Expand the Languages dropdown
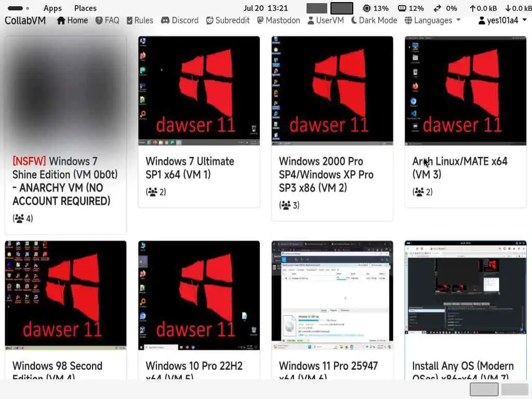Image resolution: width=532 pixels, height=399 pixels. (433, 20)
